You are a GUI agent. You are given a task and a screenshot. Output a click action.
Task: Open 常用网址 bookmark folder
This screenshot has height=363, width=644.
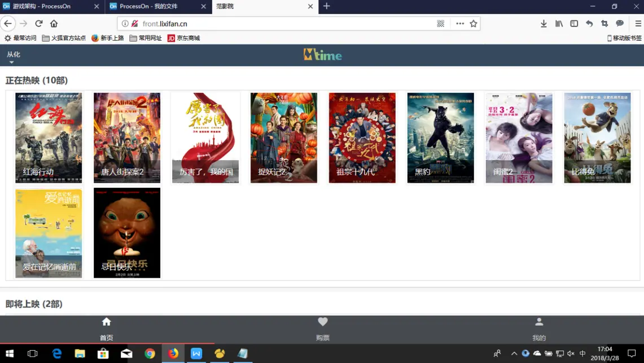point(146,38)
